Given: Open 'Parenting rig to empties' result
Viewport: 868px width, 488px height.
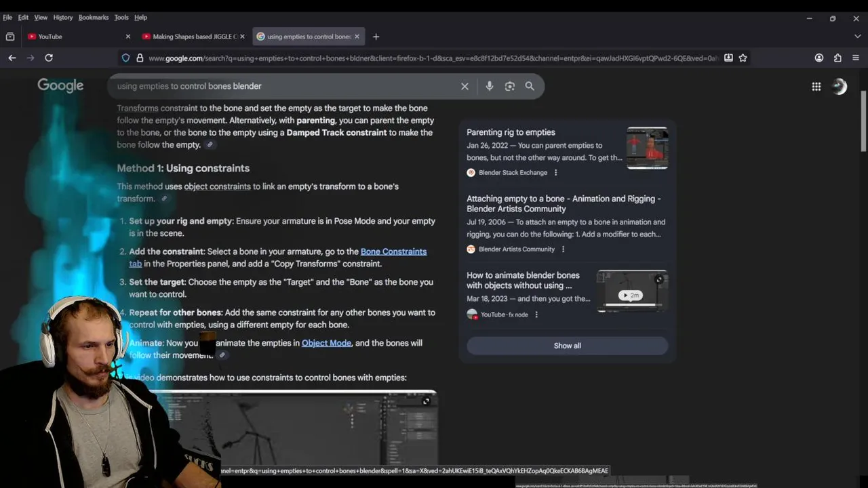Looking at the screenshot, I should (x=511, y=132).
